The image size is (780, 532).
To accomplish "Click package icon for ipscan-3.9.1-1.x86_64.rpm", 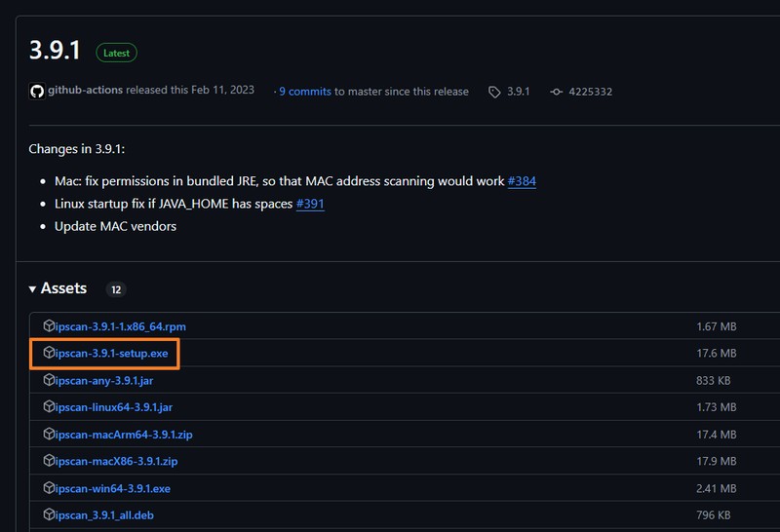I will tap(49, 325).
